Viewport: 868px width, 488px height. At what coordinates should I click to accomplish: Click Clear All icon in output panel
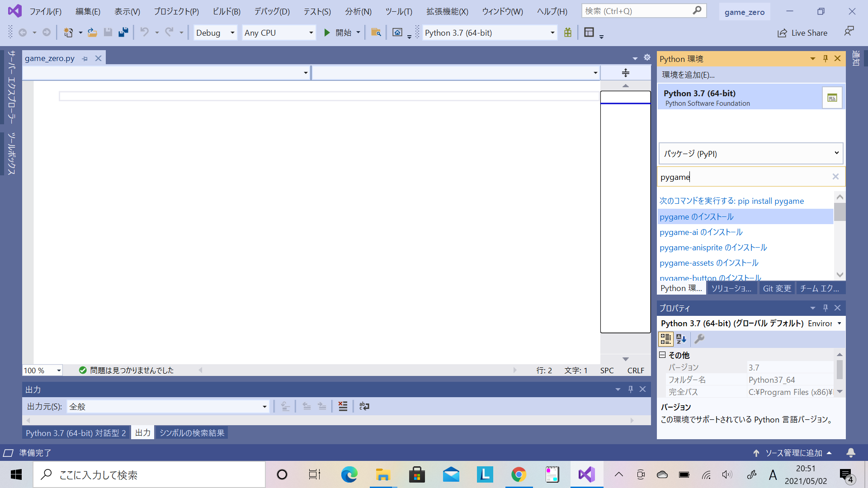343,406
